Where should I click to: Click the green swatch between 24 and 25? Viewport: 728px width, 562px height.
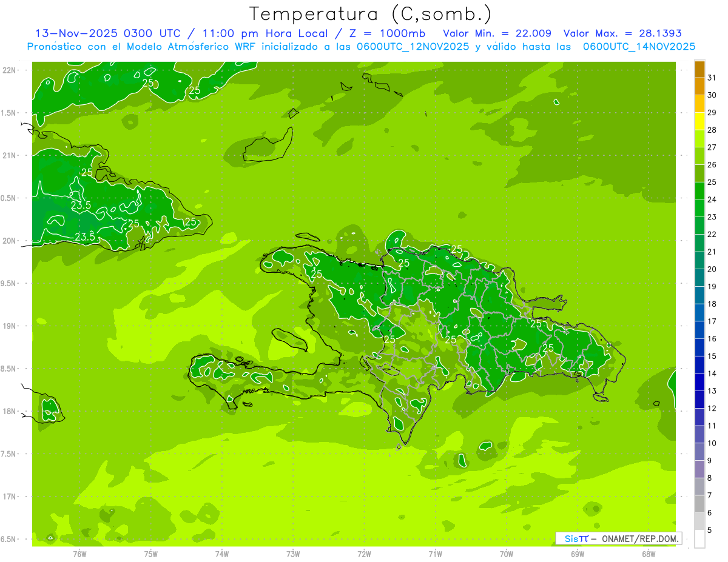click(699, 191)
